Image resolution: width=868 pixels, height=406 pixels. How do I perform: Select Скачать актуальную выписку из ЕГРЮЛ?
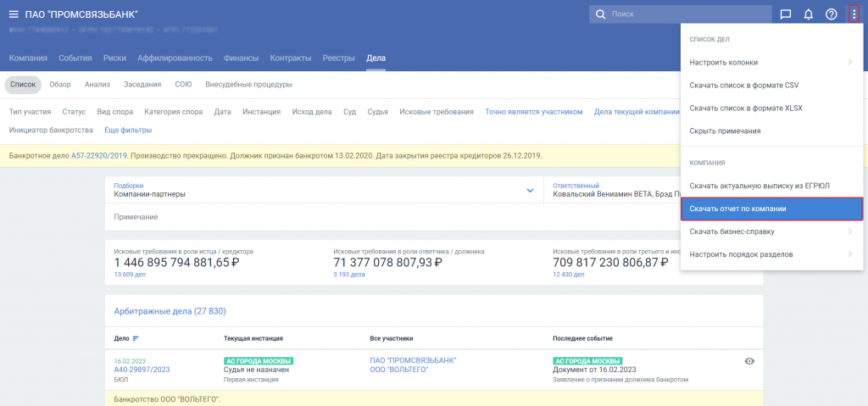[x=771, y=186]
